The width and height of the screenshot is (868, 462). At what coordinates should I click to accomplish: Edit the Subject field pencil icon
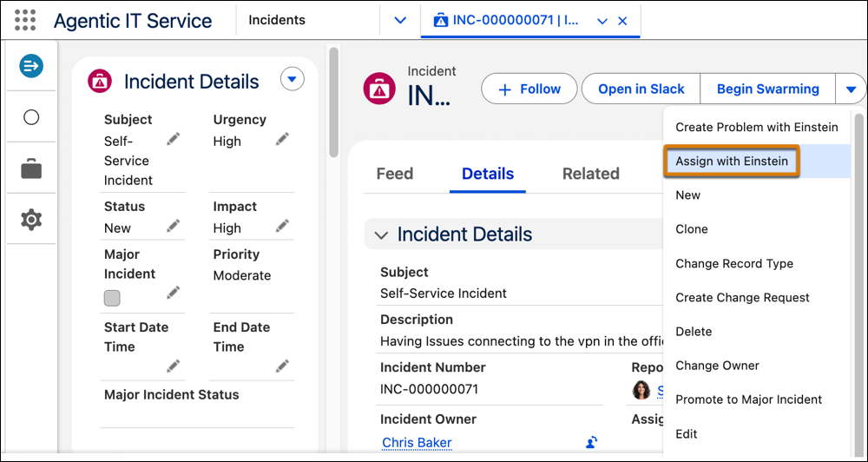coord(174,140)
